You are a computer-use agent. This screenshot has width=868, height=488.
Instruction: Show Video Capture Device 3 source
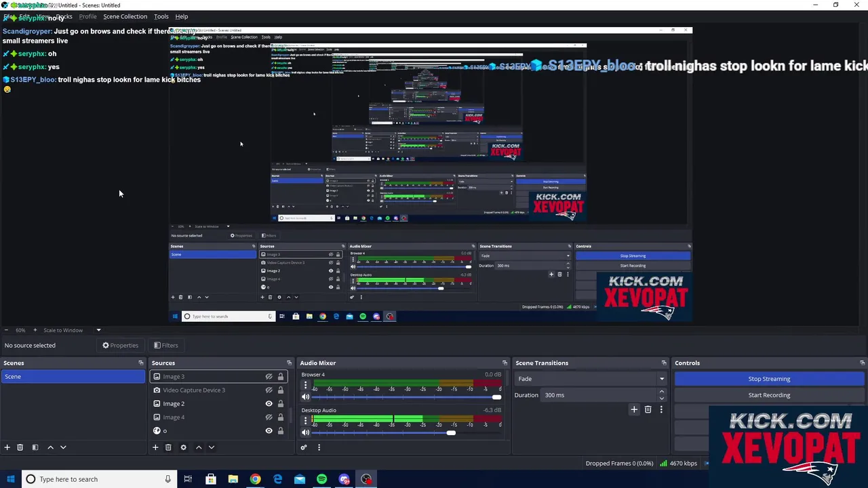[269, 390]
